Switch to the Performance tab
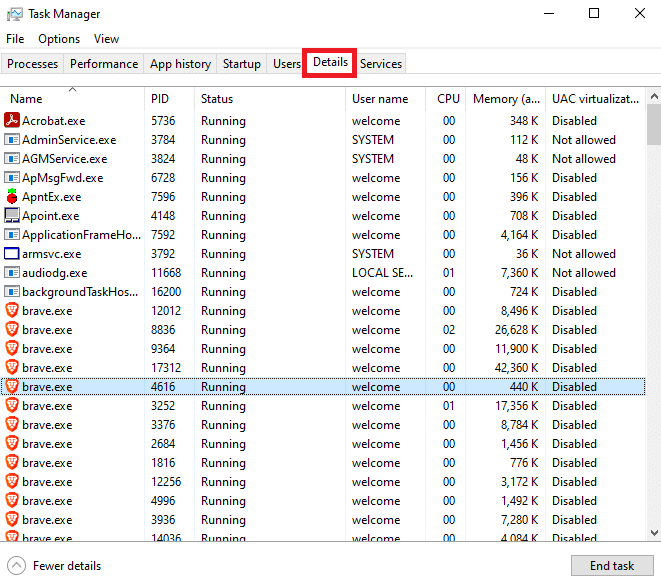This screenshot has width=661, height=587. tap(104, 64)
